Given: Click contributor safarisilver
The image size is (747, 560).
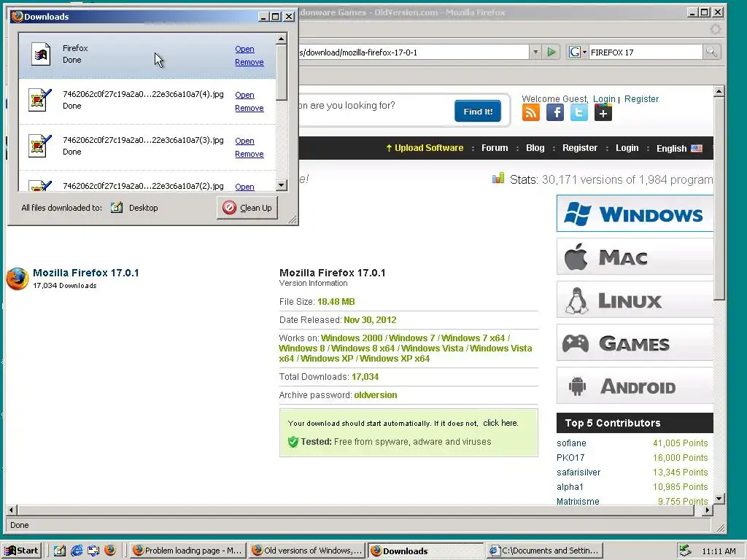Looking at the screenshot, I should pyautogui.click(x=578, y=472).
